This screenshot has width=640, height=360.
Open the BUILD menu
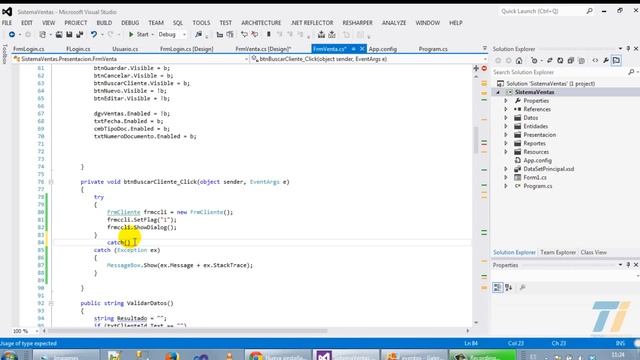[x=104, y=23]
